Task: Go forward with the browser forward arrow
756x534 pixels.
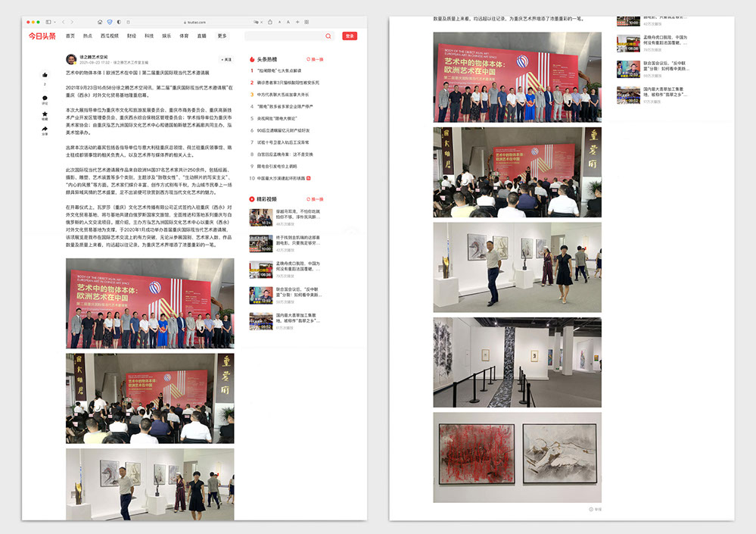Action: pos(72,22)
